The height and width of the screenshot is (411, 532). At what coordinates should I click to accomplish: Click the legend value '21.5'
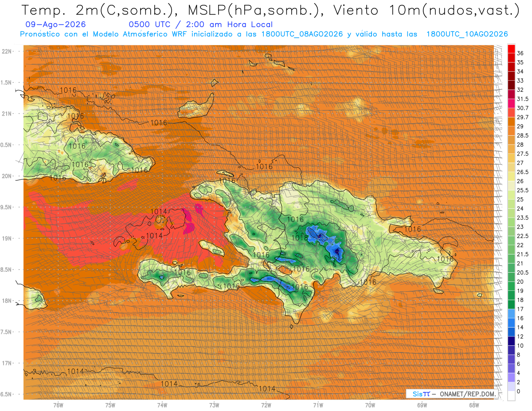[x=523, y=254]
